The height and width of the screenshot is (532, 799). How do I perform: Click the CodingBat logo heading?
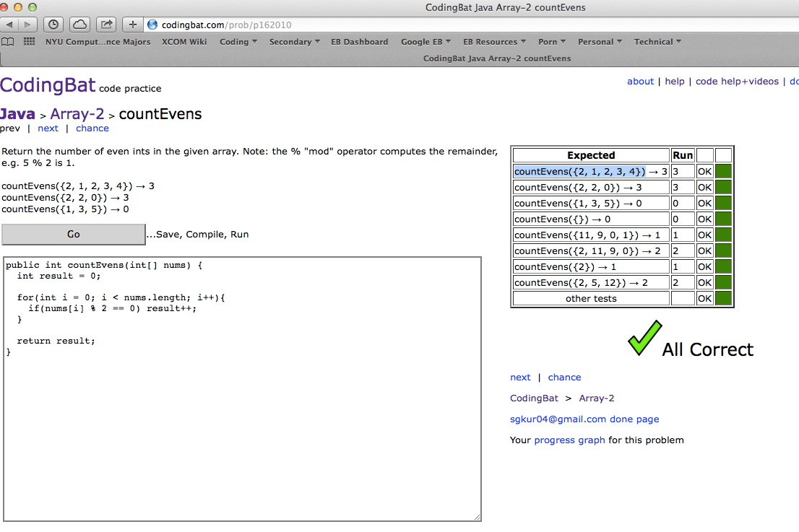48,85
